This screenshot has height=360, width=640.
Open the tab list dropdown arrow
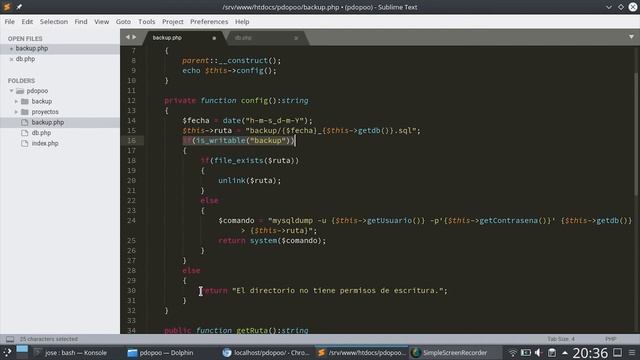point(631,37)
